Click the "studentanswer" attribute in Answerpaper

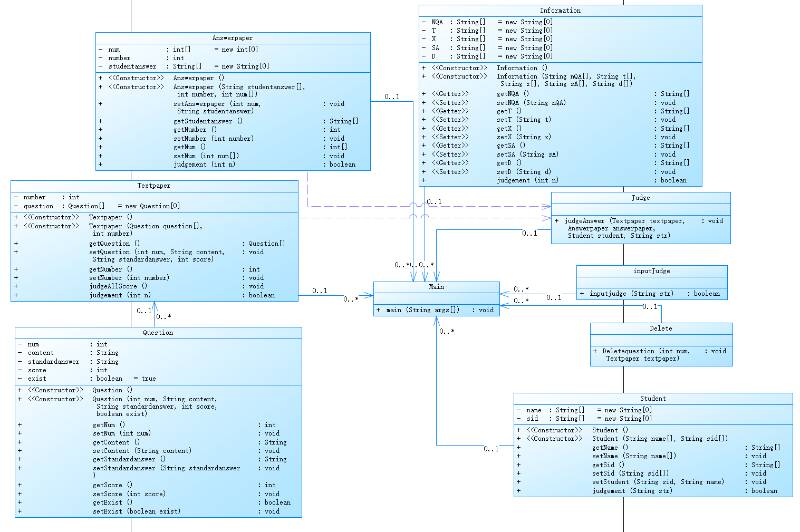[132, 66]
